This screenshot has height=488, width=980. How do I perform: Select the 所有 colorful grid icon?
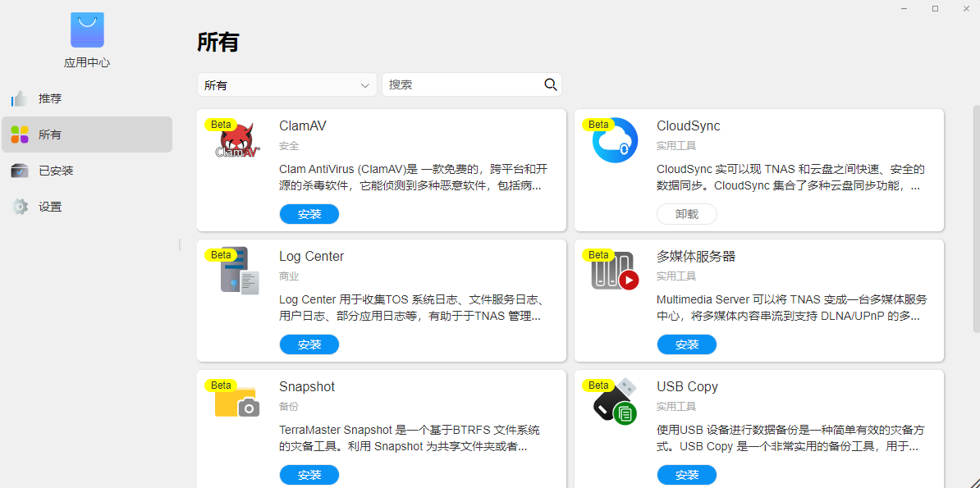tap(20, 135)
